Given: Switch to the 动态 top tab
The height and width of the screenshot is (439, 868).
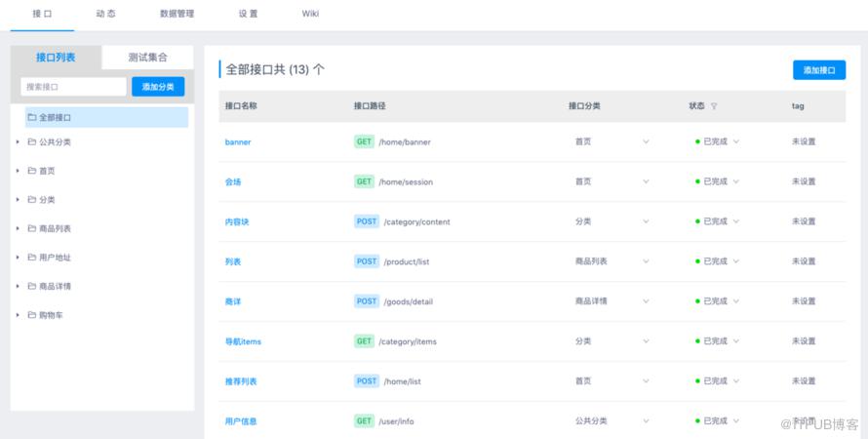Looking at the screenshot, I should click(105, 14).
